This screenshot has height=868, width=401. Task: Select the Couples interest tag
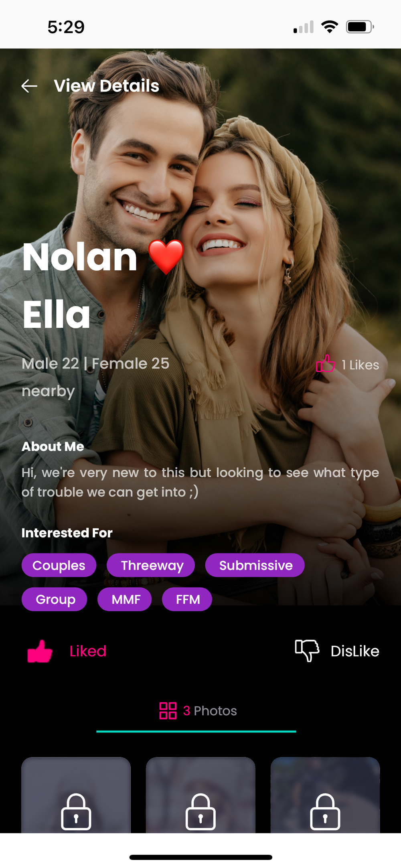[x=59, y=565]
